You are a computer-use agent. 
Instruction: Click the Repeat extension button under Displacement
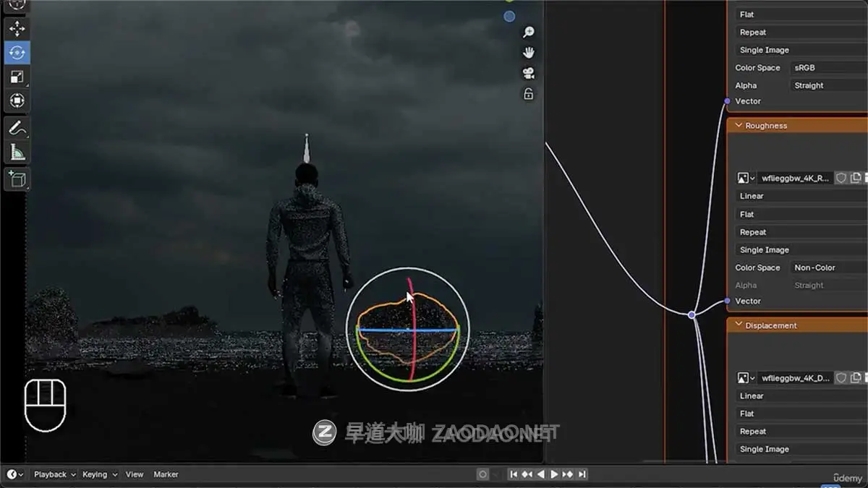coord(752,431)
